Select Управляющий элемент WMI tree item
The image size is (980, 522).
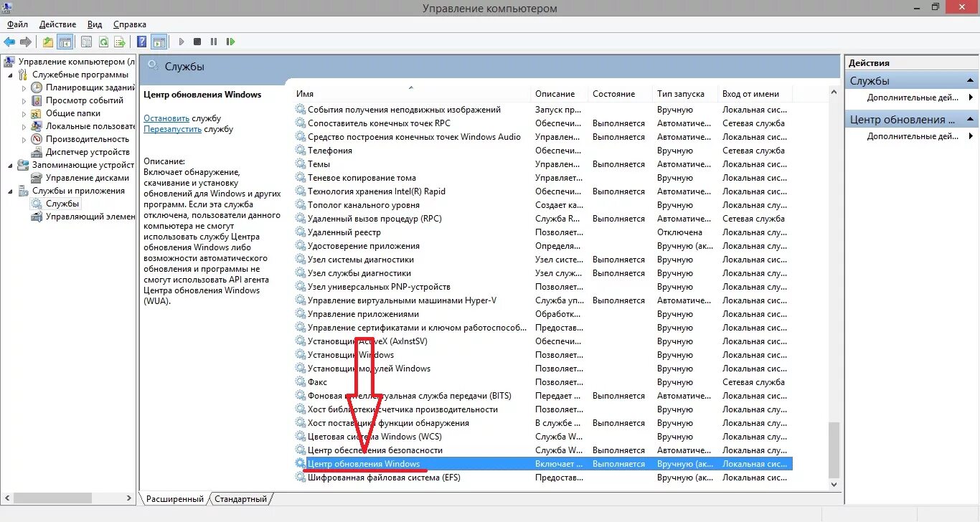tap(90, 217)
